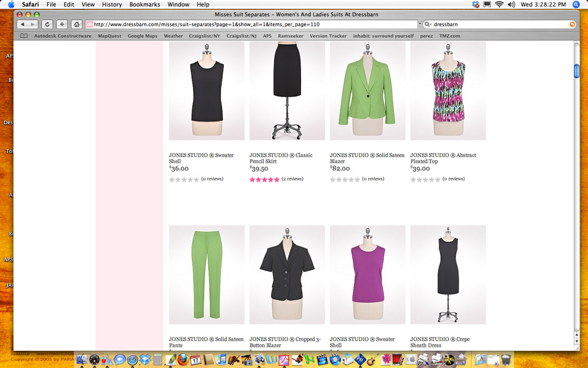Click the Dropbox menu bar icon
Screen dimensions: 588x368
pos(476,5)
